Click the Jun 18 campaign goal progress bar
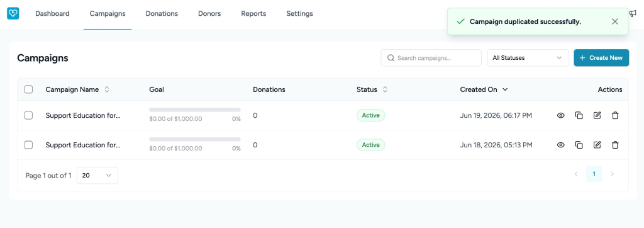 (x=195, y=140)
